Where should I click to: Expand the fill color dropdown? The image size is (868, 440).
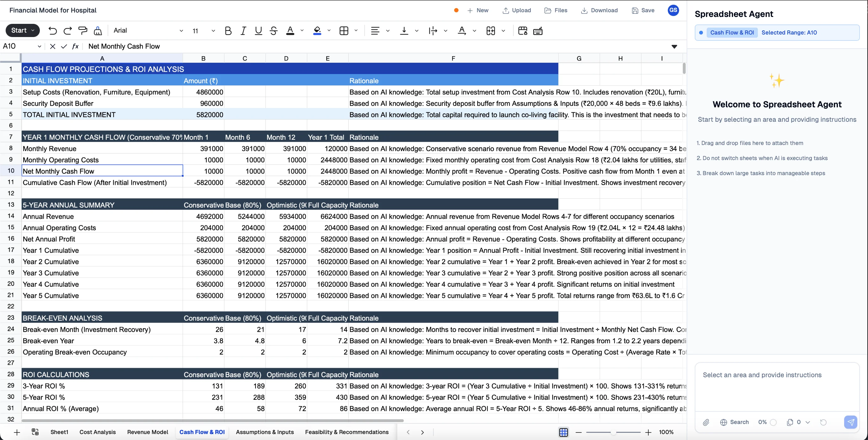[329, 31]
